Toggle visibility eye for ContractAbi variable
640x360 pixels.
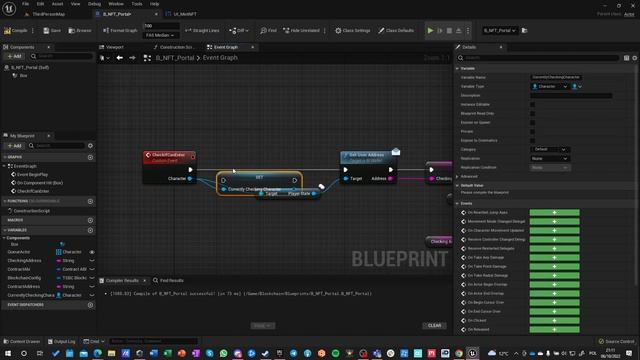tap(92, 269)
